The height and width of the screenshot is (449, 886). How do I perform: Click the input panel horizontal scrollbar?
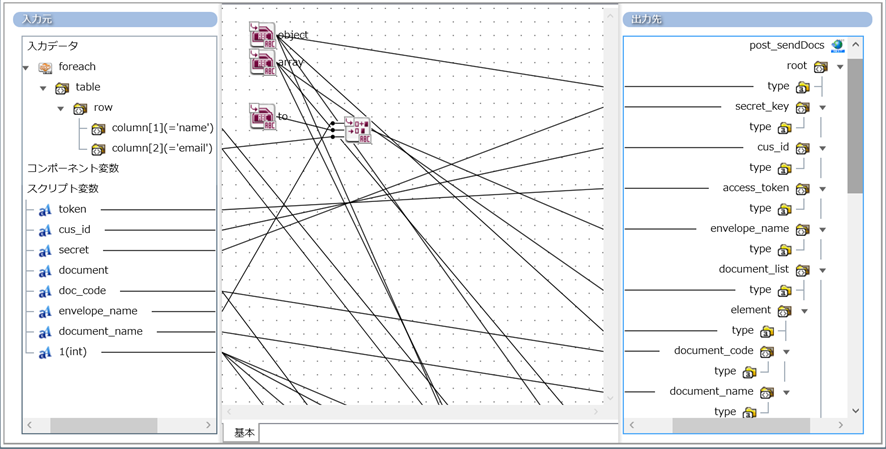click(103, 425)
